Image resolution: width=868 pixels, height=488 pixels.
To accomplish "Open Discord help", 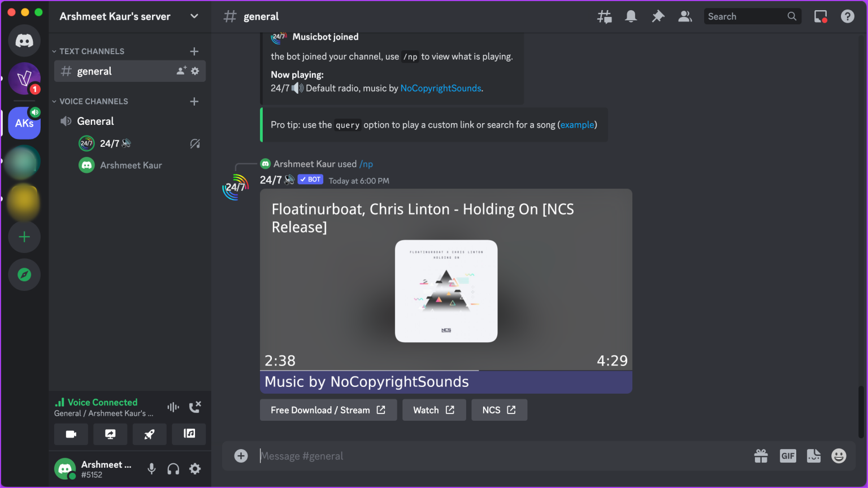I will pos(848,16).
